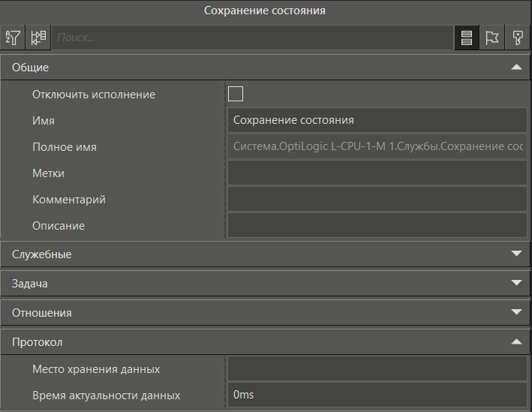This screenshot has width=532, height=412.
Task: Click the Метки property label
Action: (x=48, y=173)
